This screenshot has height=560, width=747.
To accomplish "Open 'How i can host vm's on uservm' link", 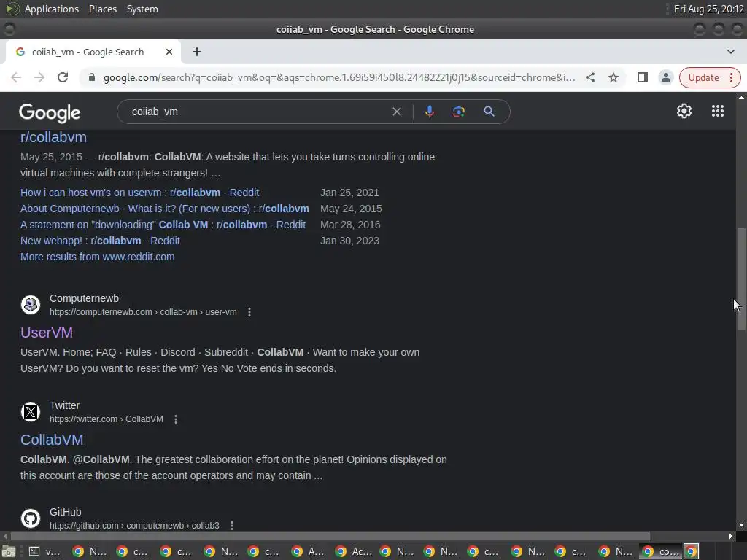I will click(139, 192).
